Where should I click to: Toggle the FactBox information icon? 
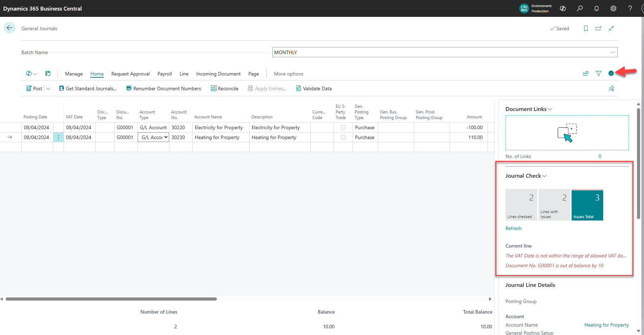611,73
